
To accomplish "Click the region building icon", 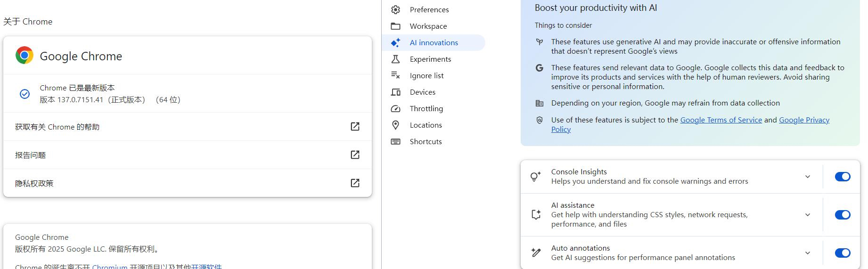I will coord(540,103).
